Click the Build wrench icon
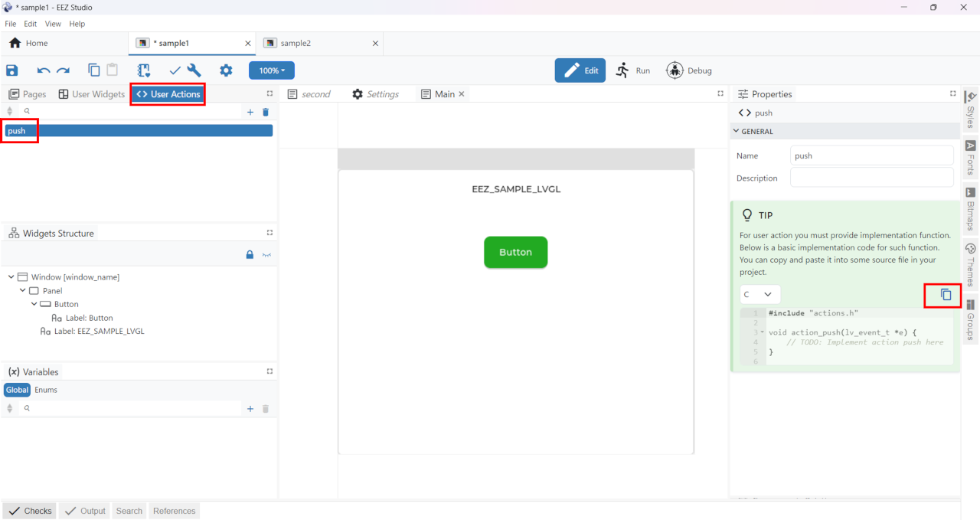The image size is (980, 520). coord(194,70)
